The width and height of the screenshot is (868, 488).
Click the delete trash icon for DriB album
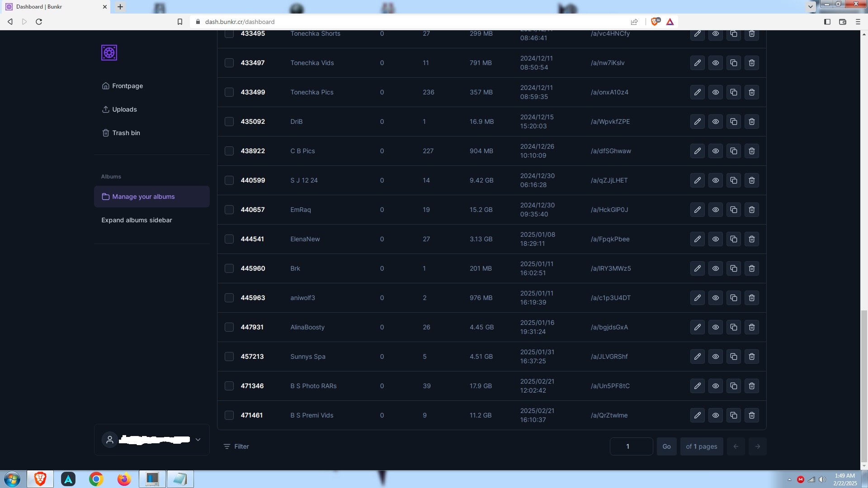(752, 122)
